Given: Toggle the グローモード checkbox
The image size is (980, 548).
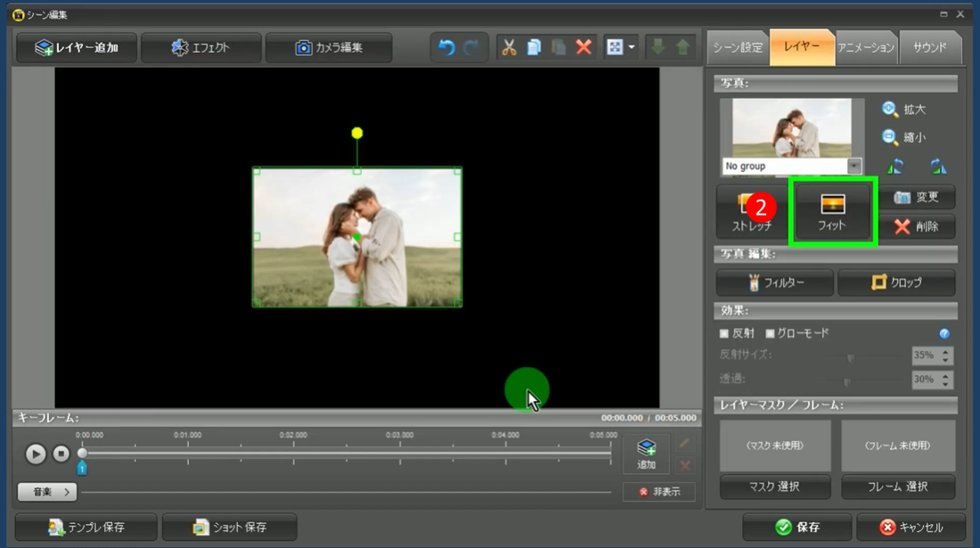Looking at the screenshot, I should 771,333.
